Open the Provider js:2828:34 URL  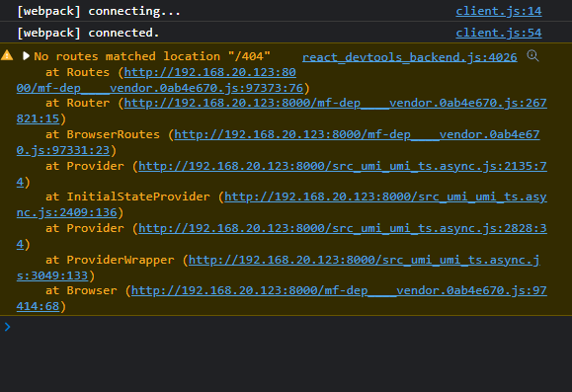click(x=342, y=228)
